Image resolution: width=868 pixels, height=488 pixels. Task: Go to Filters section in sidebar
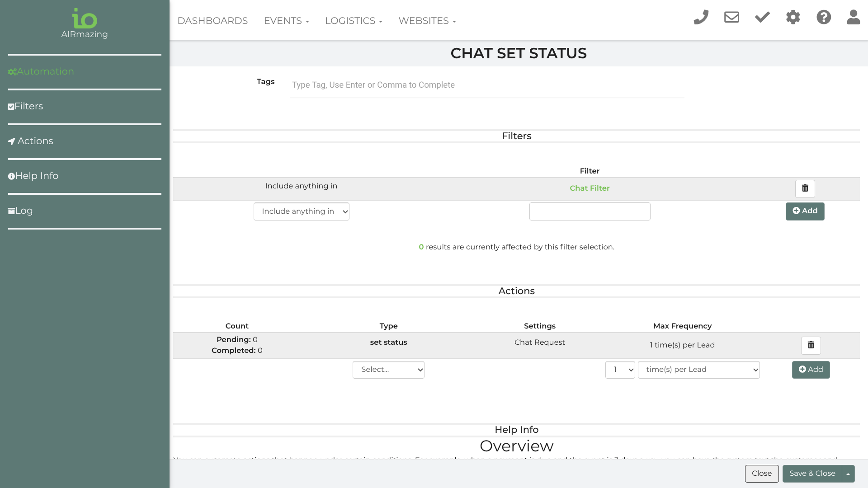point(28,106)
